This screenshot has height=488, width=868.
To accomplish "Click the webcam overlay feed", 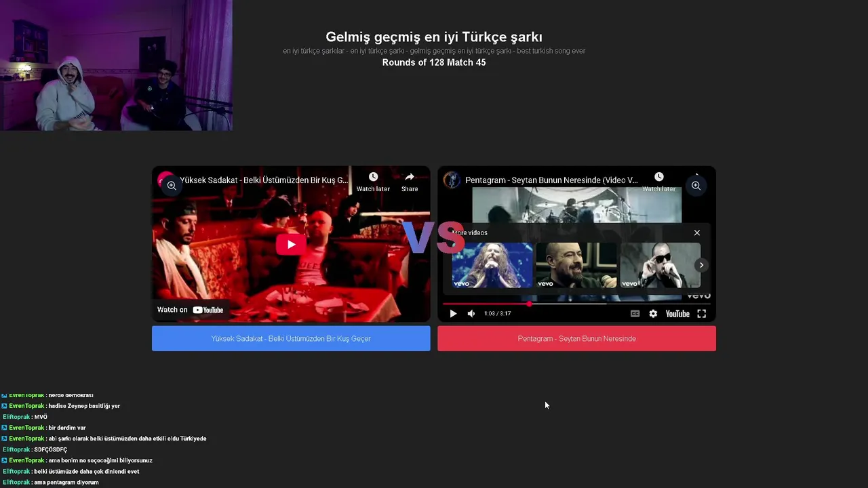I will [x=116, y=65].
